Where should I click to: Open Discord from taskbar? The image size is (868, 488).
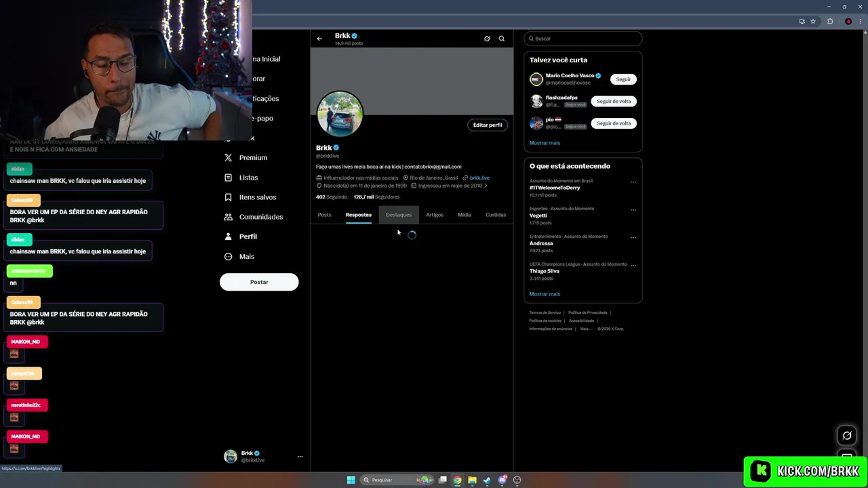502,480
